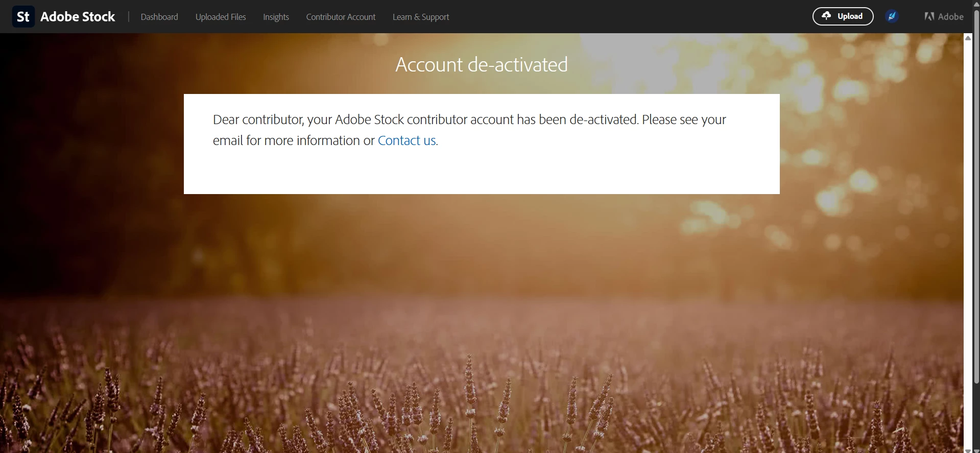This screenshot has width=980, height=453.
Task: Click the St Adobe Stock logo icon
Action: 23,16
